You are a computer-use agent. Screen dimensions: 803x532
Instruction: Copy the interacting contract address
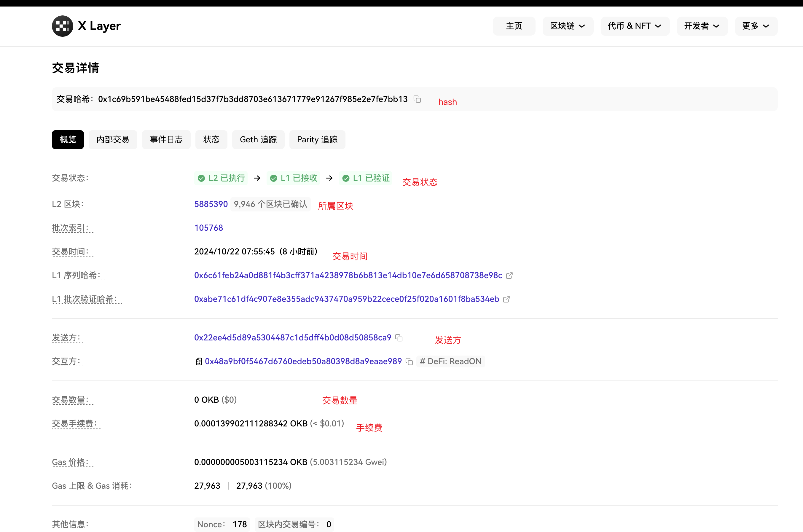(409, 362)
